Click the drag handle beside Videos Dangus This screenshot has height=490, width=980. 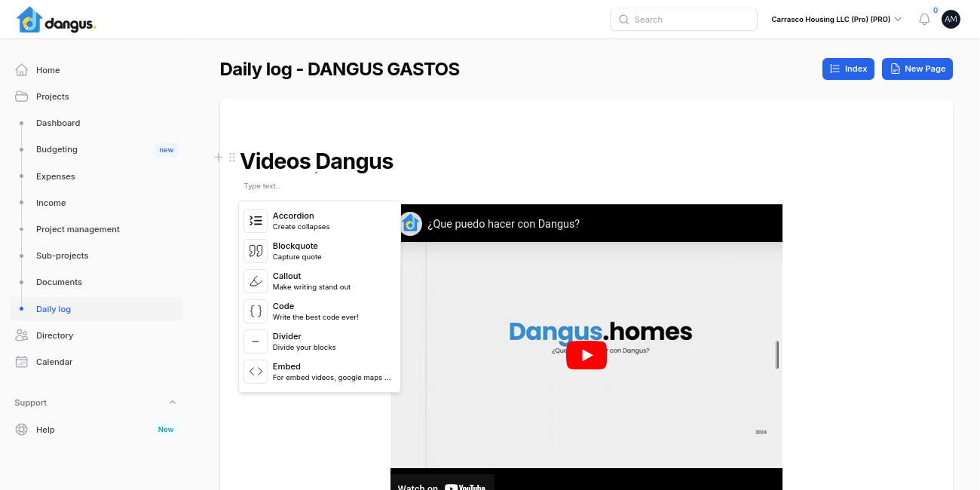(232, 157)
